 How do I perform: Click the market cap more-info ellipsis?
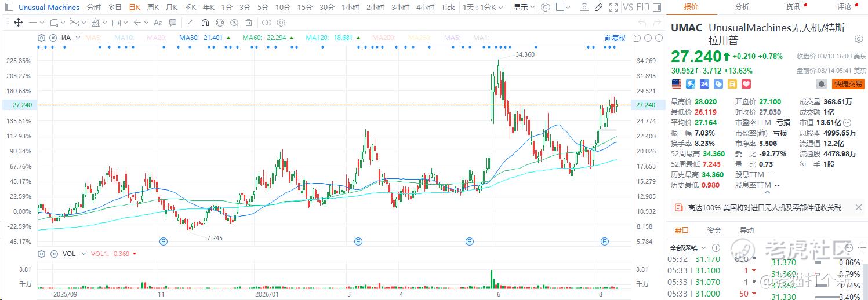tap(847, 123)
